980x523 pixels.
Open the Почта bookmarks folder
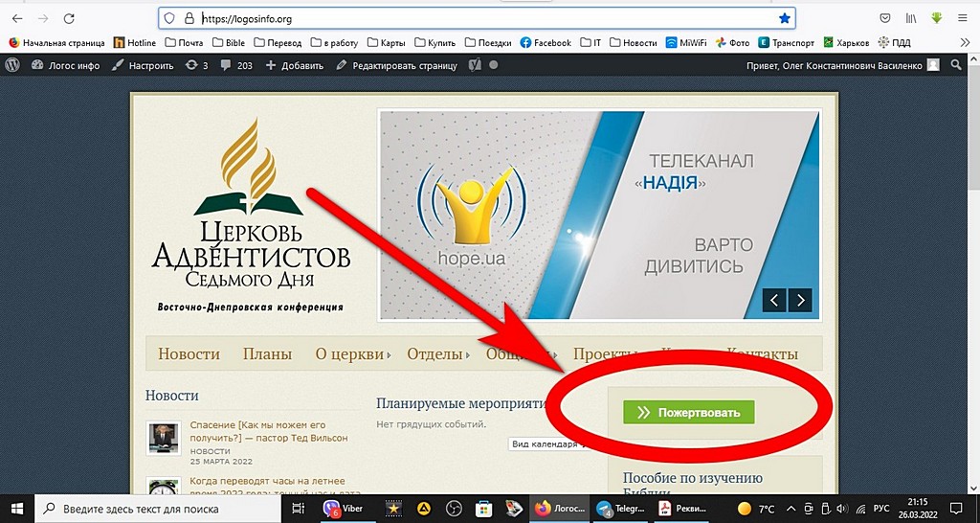[185, 42]
